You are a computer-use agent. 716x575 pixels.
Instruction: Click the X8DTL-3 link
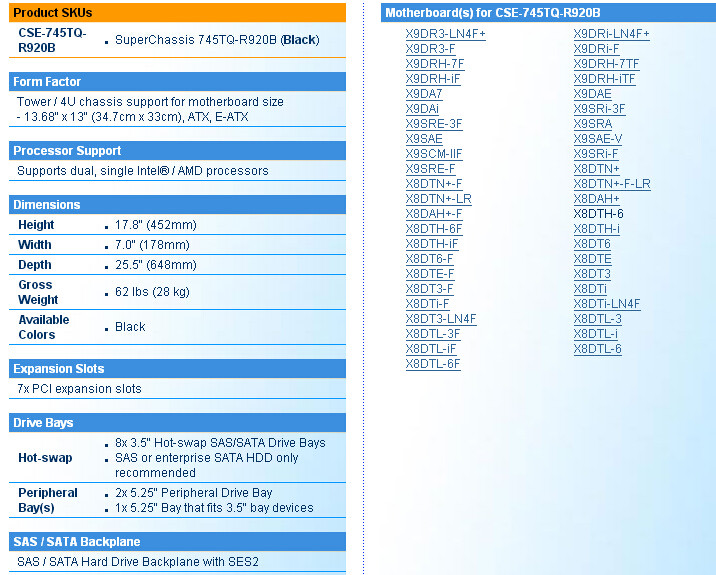pos(597,320)
